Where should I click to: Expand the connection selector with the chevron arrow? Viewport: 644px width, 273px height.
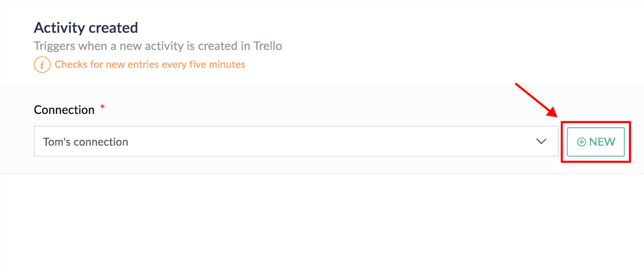coord(541,142)
